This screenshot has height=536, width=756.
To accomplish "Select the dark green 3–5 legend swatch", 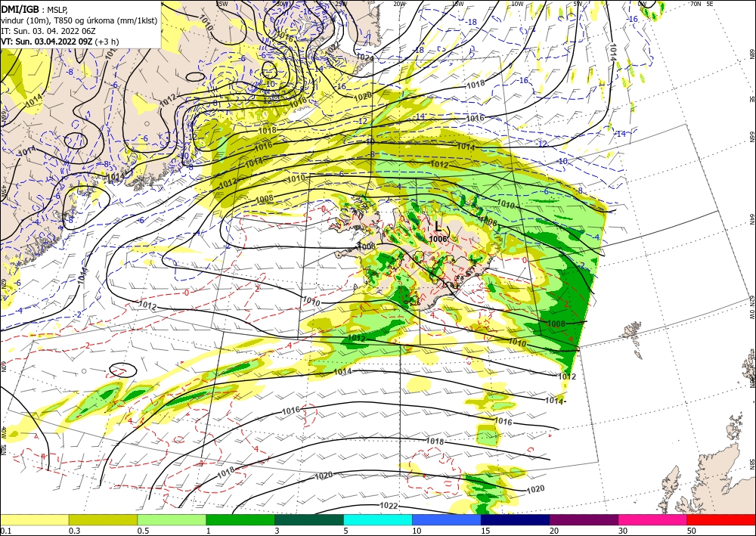I will click(x=309, y=519).
